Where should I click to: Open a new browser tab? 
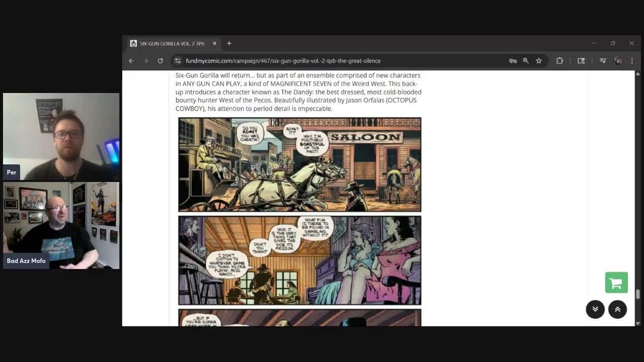click(x=229, y=44)
